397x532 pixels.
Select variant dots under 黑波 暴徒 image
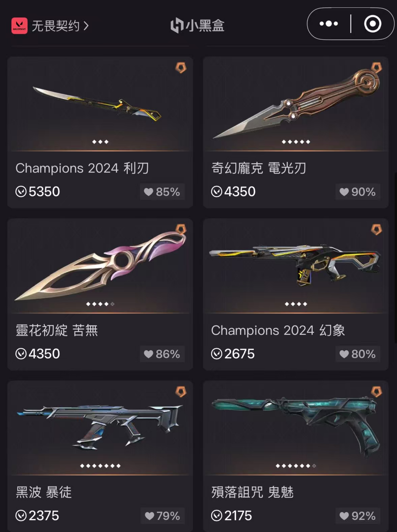(x=100, y=466)
